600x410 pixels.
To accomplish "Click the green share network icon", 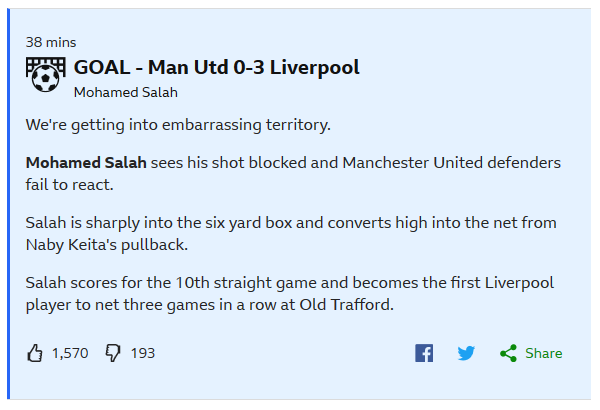I will coord(509,353).
